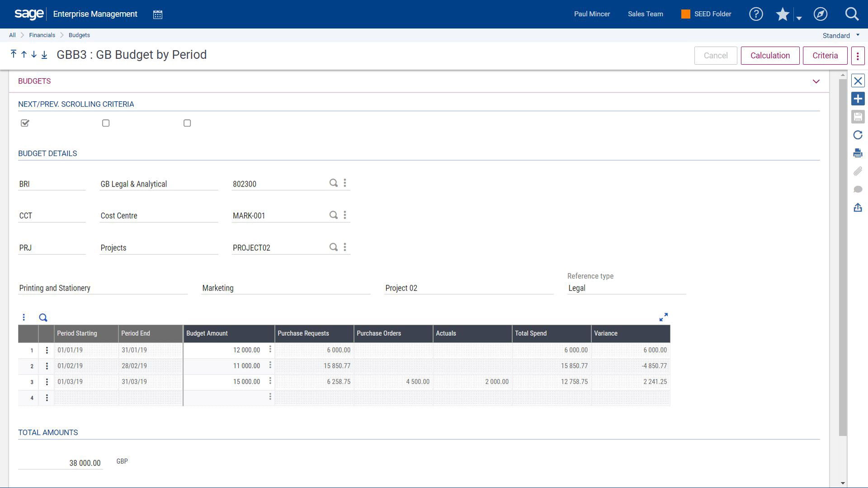Close the record with X icon
This screenshot has height=488, width=868.
tap(858, 81)
